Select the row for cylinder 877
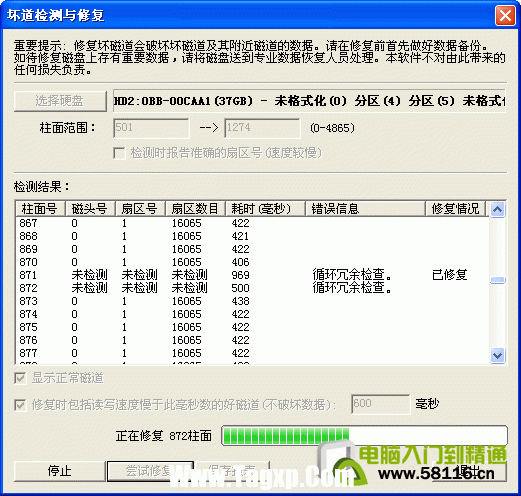 pyautogui.click(x=252, y=353)
